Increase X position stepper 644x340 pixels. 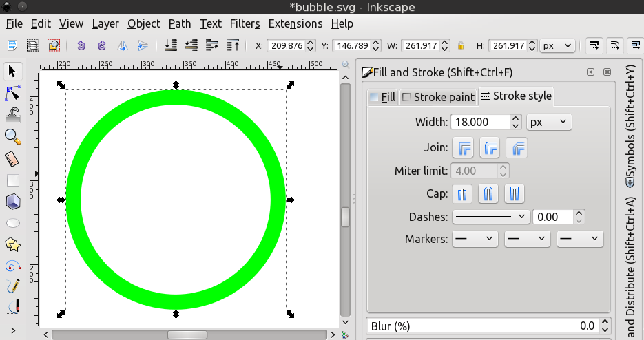(x=311, y=42)
